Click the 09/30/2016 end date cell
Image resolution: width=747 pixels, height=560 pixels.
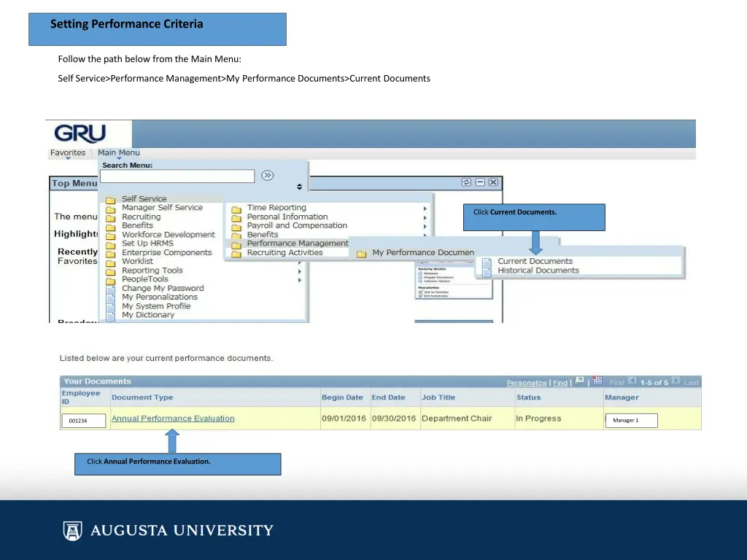pyautogui.click(x=393, y=419)
